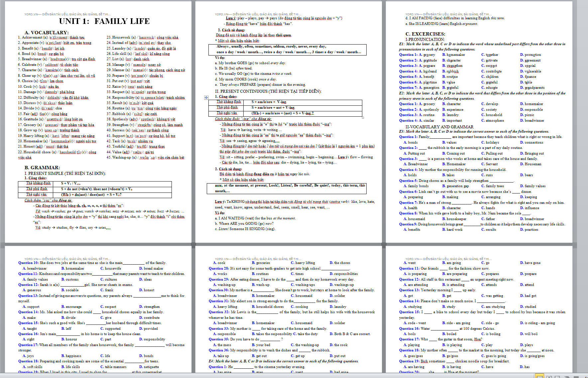588x378 pixels.
Task: Click answer option "B. generation gap"
Action: click(455, 186)
